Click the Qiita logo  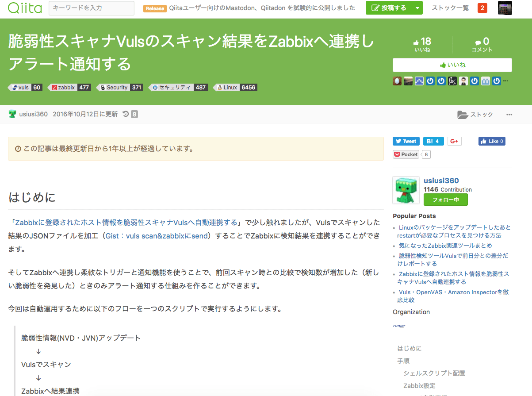[x=24, y=8]
